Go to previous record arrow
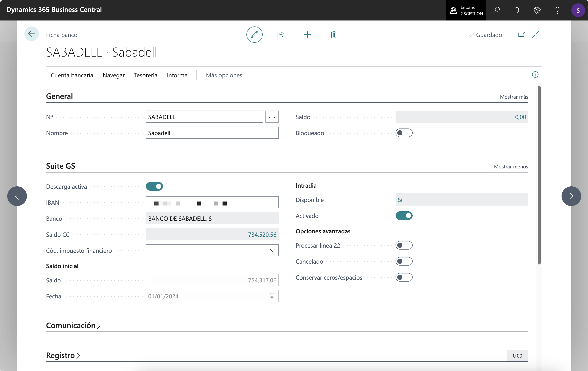 pos(17,196)
